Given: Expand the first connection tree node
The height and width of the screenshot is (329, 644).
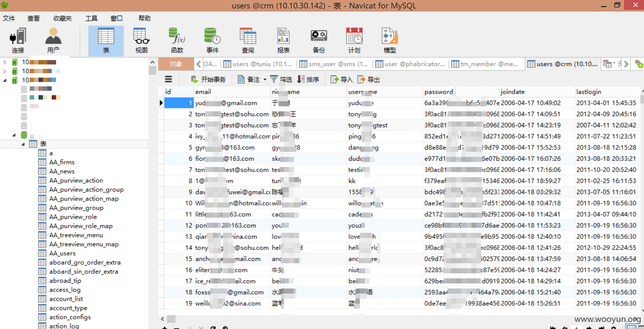Looking at the screenshot, I should click(5, 62).
